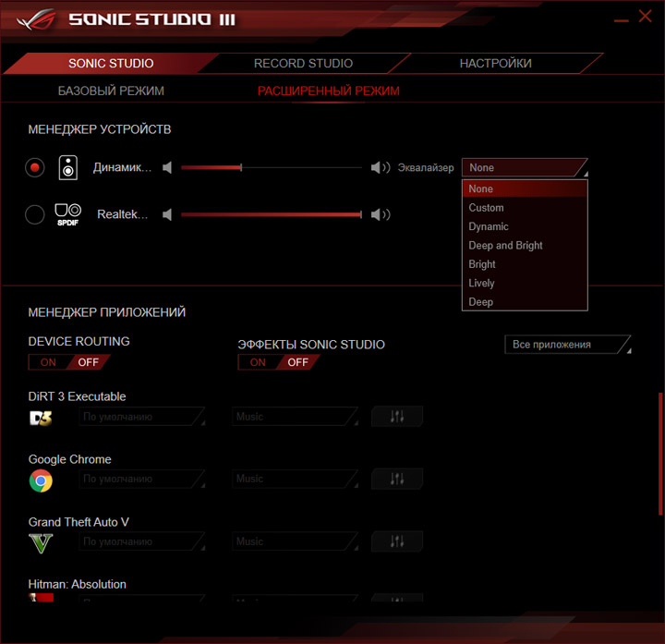This screenshot has width=665, height=644.
Task: Open DiRT 3 По умолчанию device dropdown
Action: [141, 417]
